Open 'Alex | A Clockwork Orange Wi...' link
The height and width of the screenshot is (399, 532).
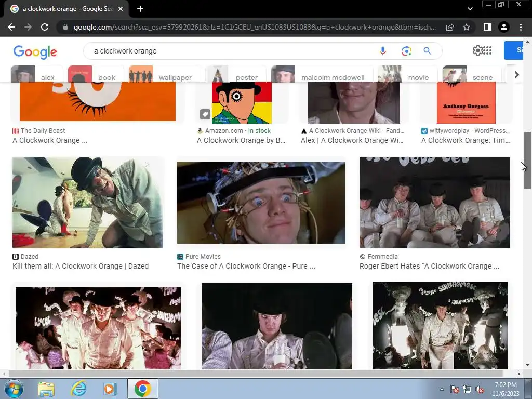[352, 140]
